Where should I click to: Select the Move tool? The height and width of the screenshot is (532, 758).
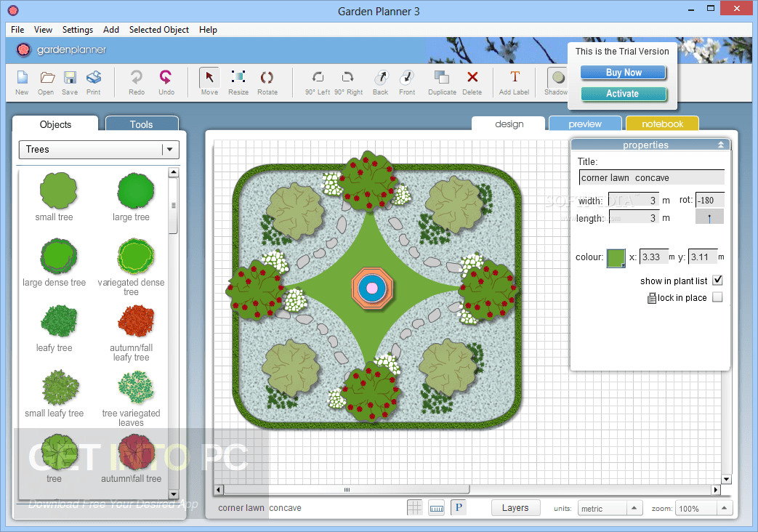pos(209,81)
